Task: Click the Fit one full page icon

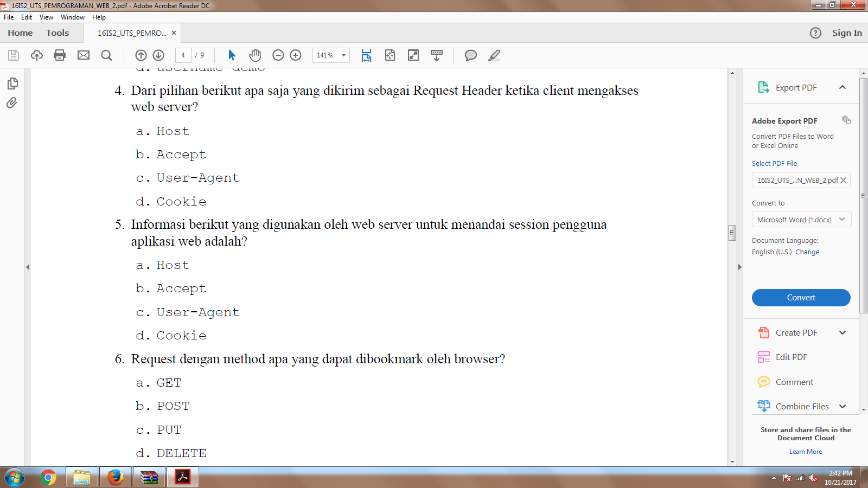Action: click(x=390, y=55)
